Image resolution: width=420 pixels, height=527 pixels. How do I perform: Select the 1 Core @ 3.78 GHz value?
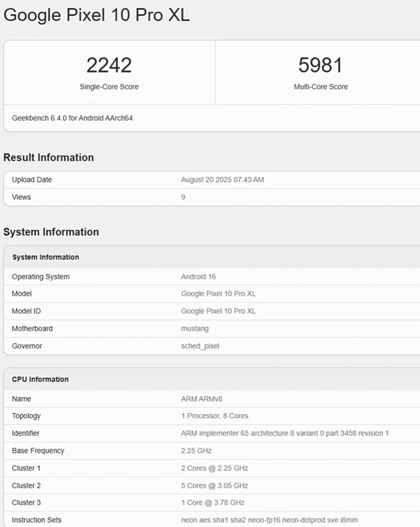pos(213,503)
